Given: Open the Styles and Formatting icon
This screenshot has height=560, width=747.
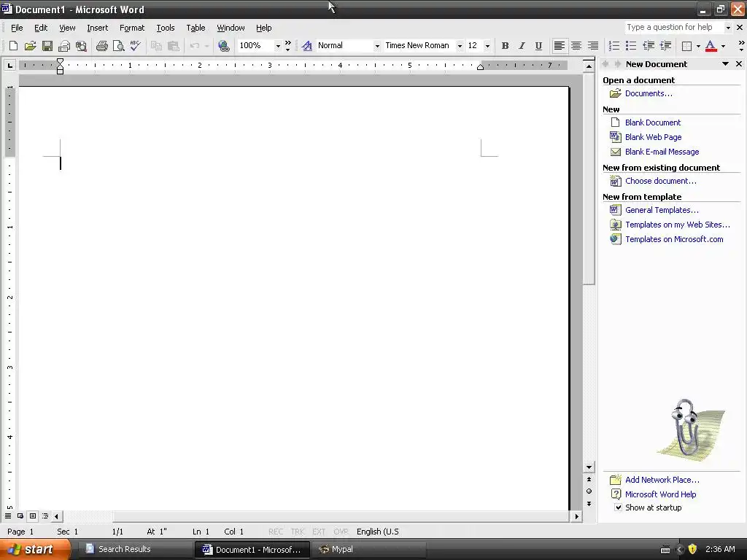Looking at the screenshot, I should click(307, 46).
